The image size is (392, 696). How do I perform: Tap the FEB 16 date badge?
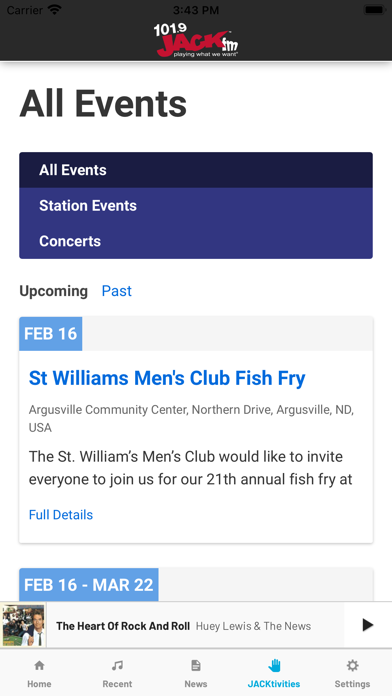click(51, 334)
